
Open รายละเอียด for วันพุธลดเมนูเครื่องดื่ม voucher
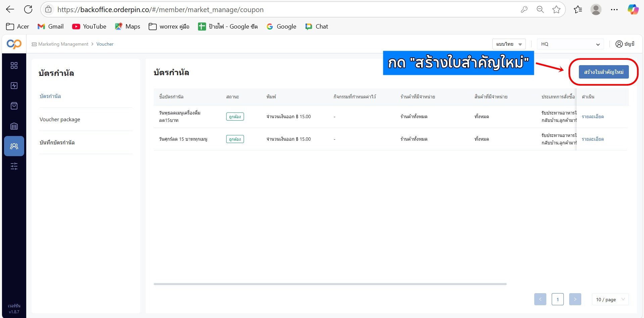593,117
